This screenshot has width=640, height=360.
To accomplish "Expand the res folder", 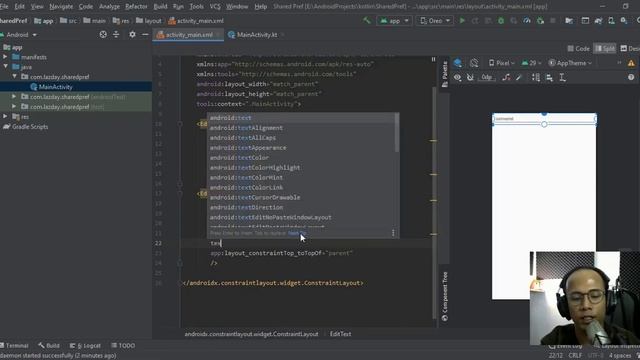I will (x=5, y=117).
